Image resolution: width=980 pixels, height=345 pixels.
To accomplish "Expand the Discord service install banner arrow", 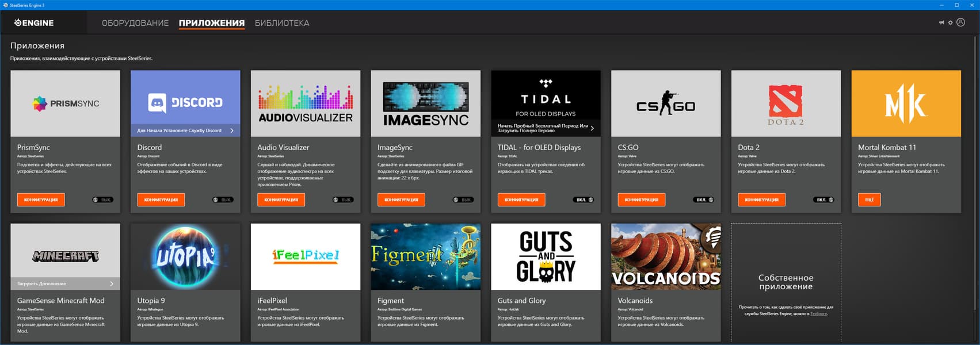I will [x=232, y=131].
